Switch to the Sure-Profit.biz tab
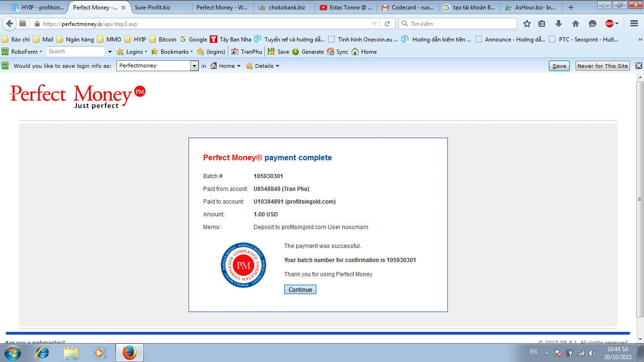644x362 pixels. (x=152, y=8)
